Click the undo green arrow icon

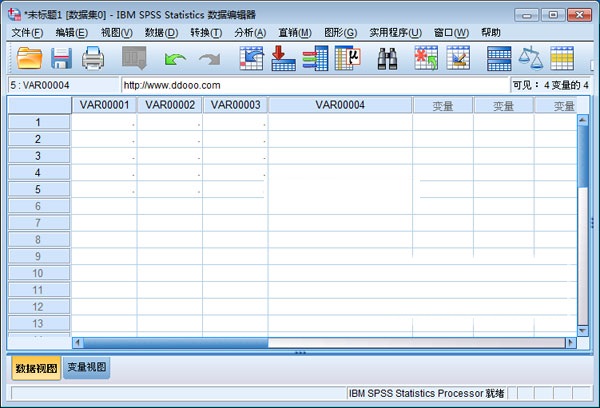(x=175, y=60)
